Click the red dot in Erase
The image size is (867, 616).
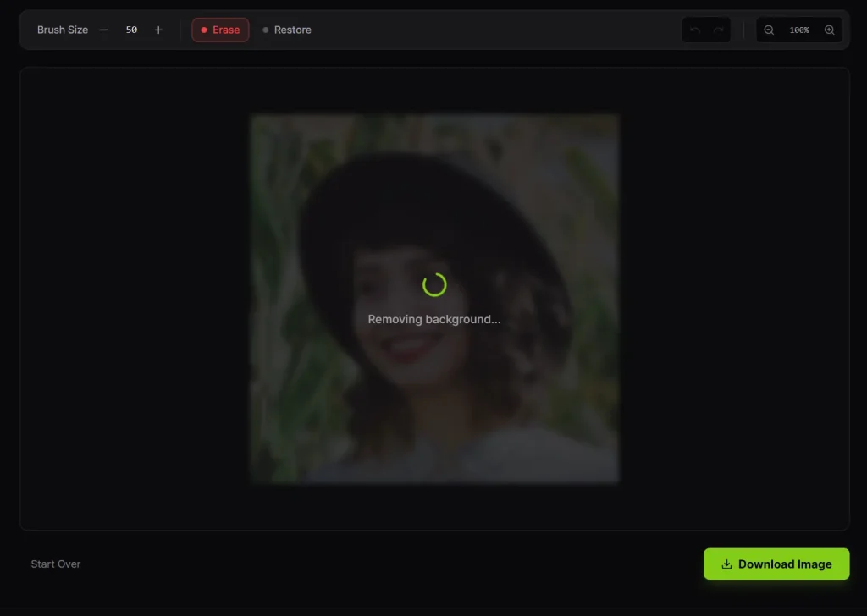coord(204,30)
